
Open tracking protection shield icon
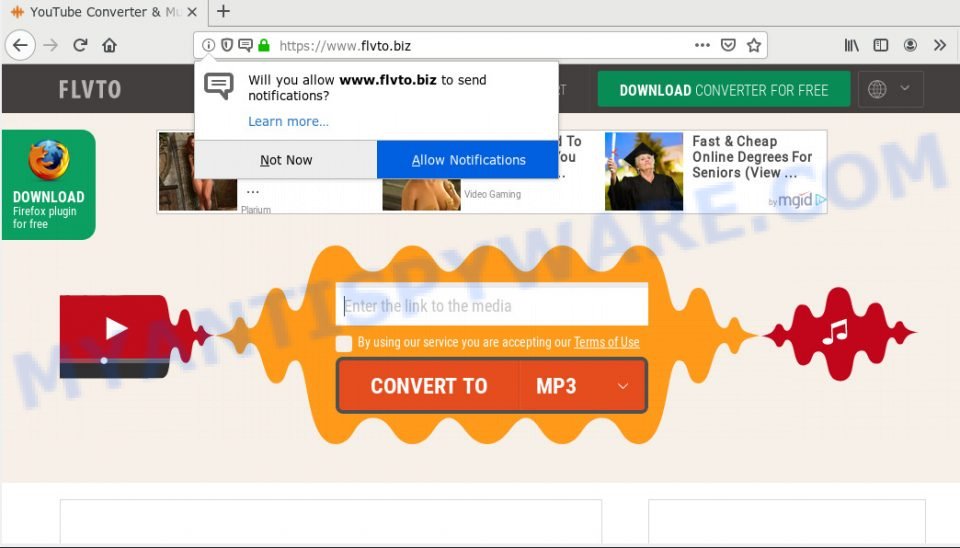click(x=227, y=45)
